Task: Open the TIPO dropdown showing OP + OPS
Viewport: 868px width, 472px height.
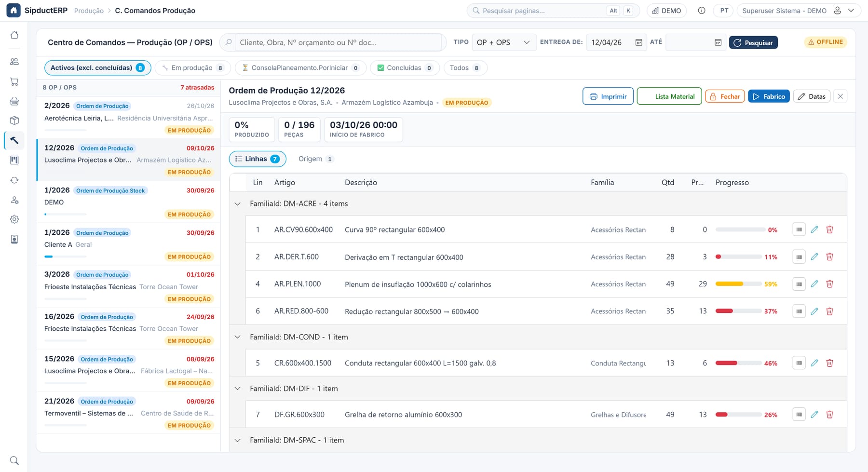Action: tap(504, 42)
